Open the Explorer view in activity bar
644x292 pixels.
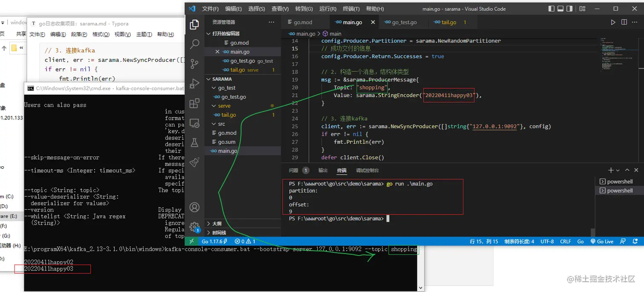pos(194,24)
